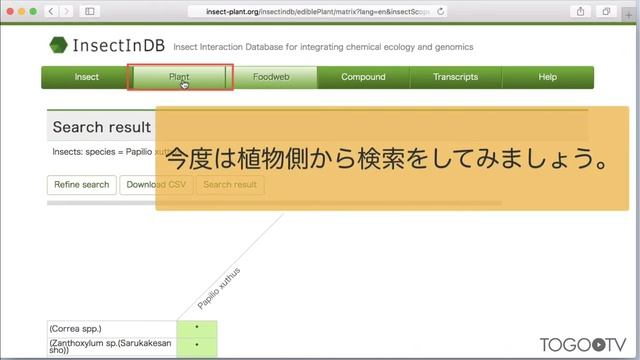Click the green full-screen window button
The image size is (640, 360).
33,11
